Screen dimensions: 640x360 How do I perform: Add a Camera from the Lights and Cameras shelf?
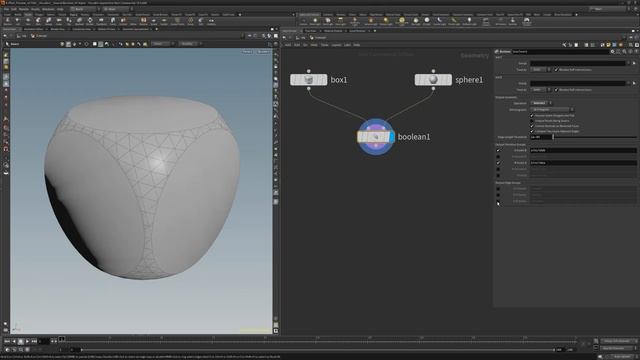pyautogui.click(x=303, y=21)
